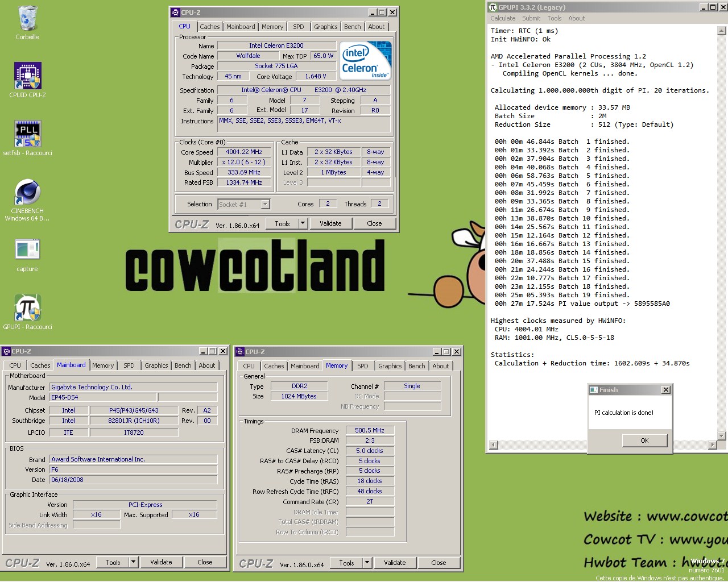
Task: Click the Rated FSB value 1334.74 MHz
Action: point(244,182)
